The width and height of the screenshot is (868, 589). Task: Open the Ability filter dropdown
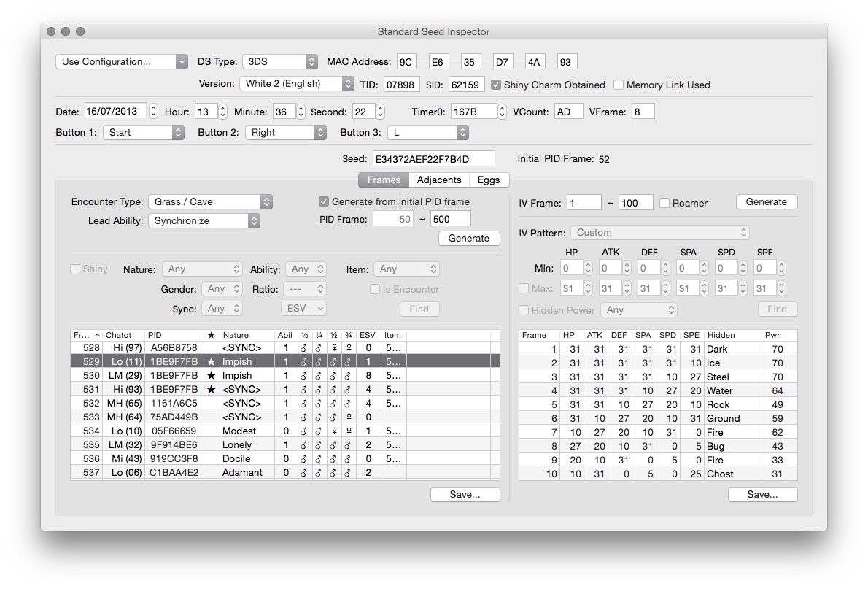click(x=306, y=269)
